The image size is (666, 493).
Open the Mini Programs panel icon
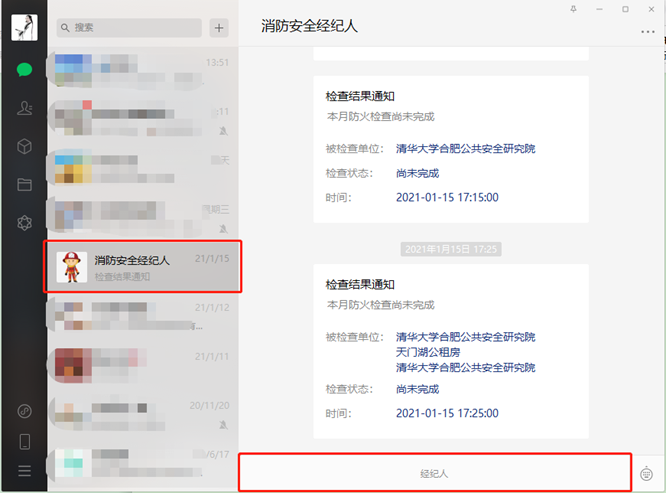24,411
